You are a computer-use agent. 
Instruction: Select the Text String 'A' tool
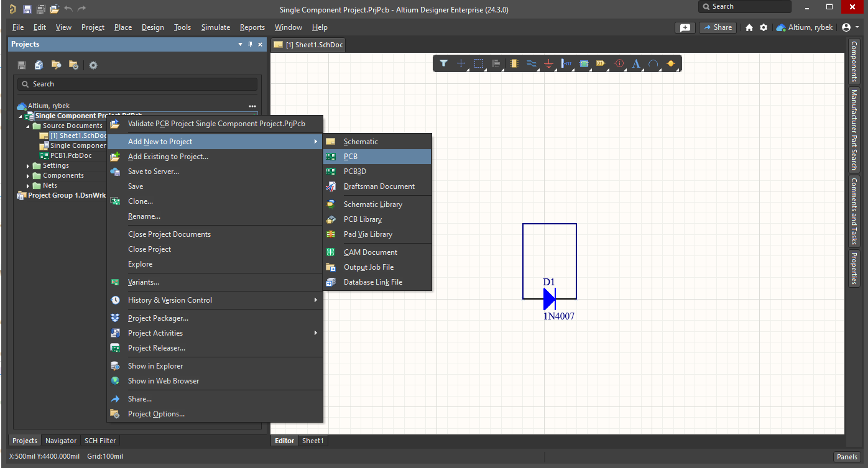pyautogui.click(x=636, y=63)
